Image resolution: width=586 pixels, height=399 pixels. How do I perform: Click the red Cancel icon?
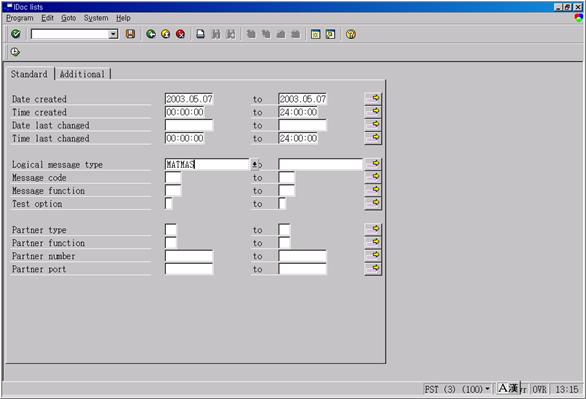click(x=180, y=34)
